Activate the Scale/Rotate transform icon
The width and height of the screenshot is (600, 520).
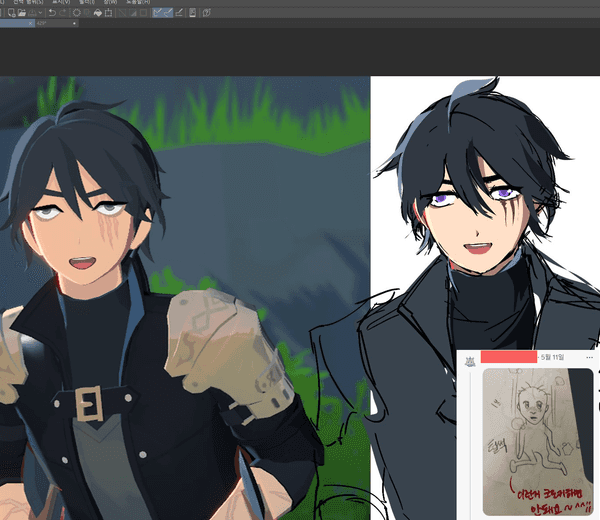click(108, 14)
